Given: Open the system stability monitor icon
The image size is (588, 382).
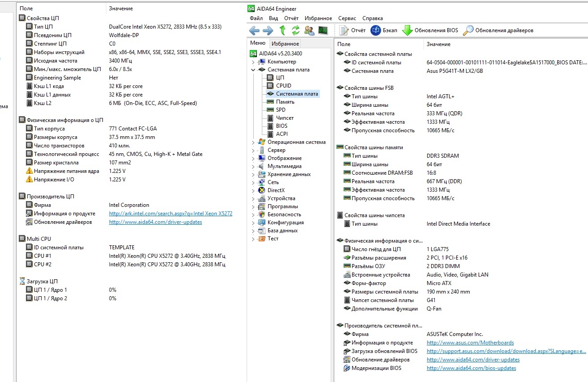Looking at the screenshot, I should [x=323, y=30].
